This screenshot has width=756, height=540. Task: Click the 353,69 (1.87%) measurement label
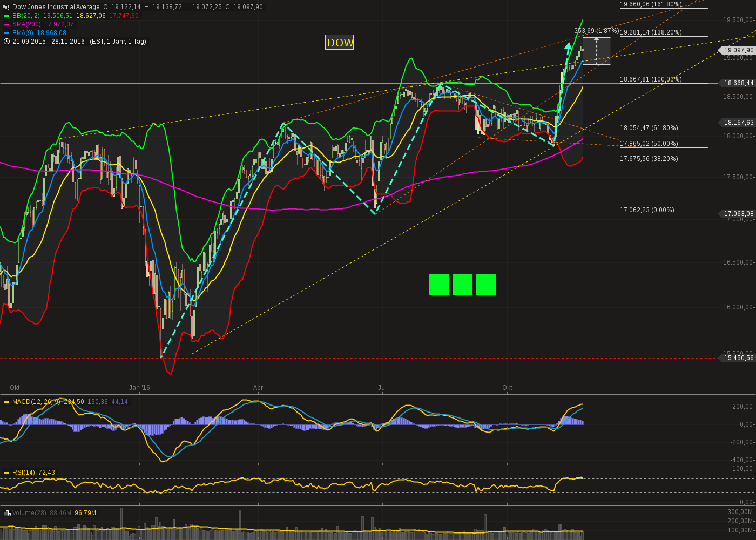[x=596, y=30]
